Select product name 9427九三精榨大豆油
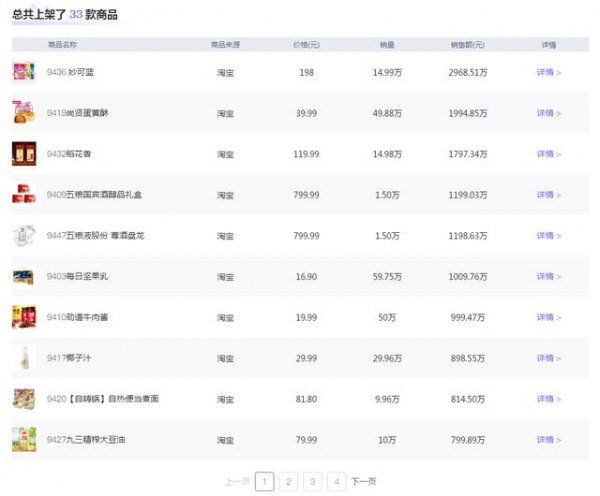Viewport: 600px width, 496px height. (x=86, y=440)
